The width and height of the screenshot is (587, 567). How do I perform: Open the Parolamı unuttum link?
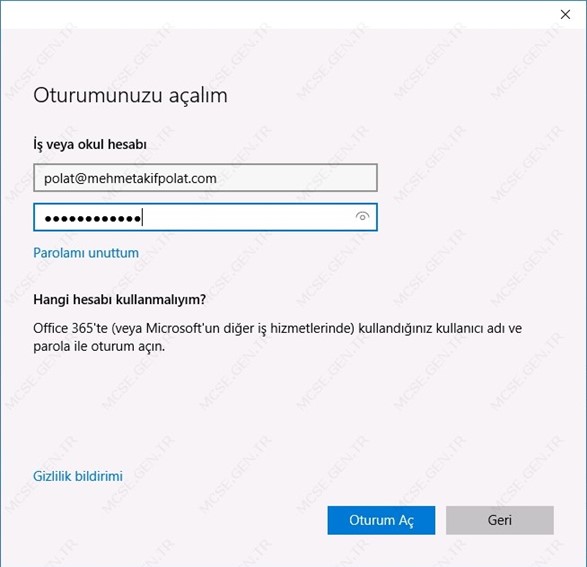click(86, 253)
